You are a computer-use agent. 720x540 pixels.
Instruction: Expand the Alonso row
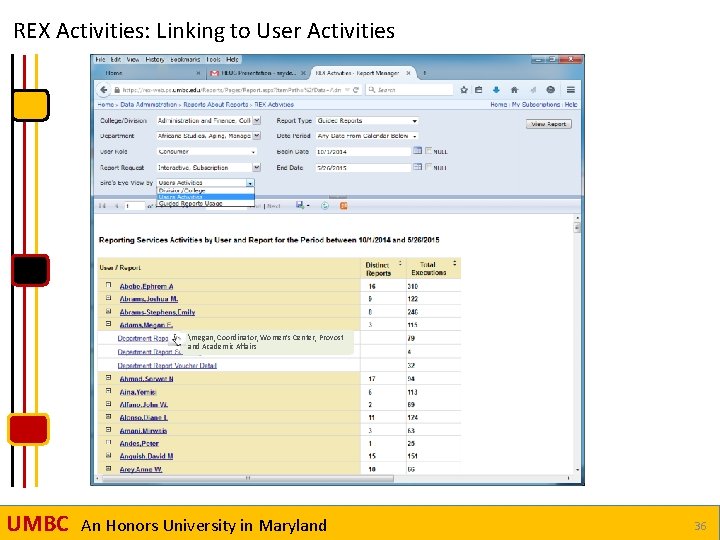pos(109,416)
